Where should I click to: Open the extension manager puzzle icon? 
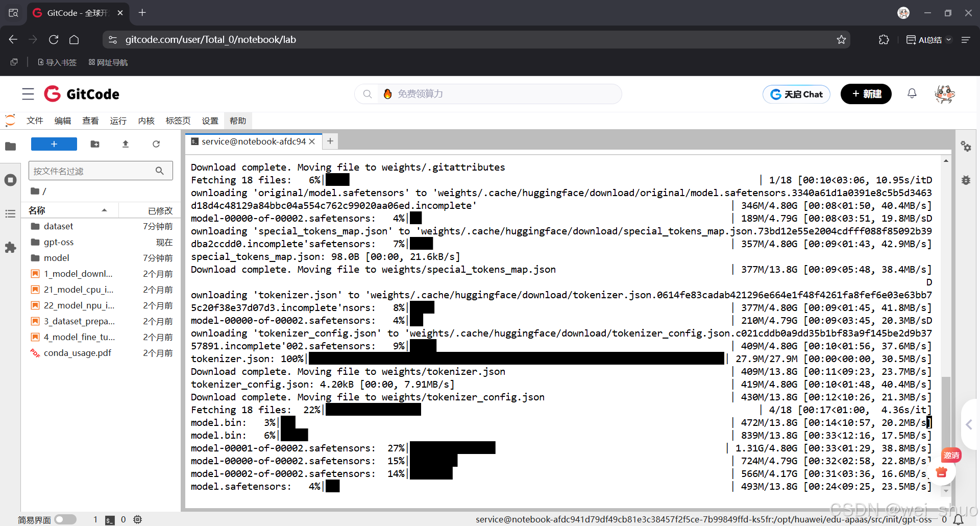(x=10, y=248)
